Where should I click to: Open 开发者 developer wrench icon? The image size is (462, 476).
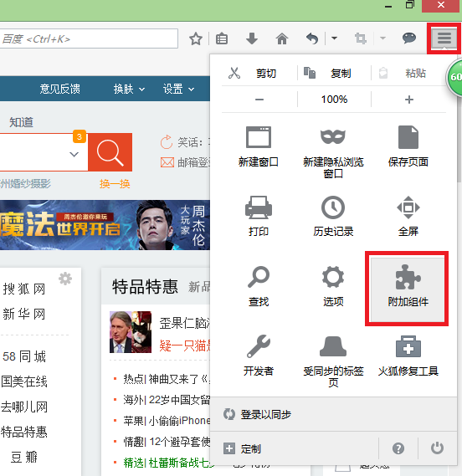pyautogui.click(x=259, y=346)
